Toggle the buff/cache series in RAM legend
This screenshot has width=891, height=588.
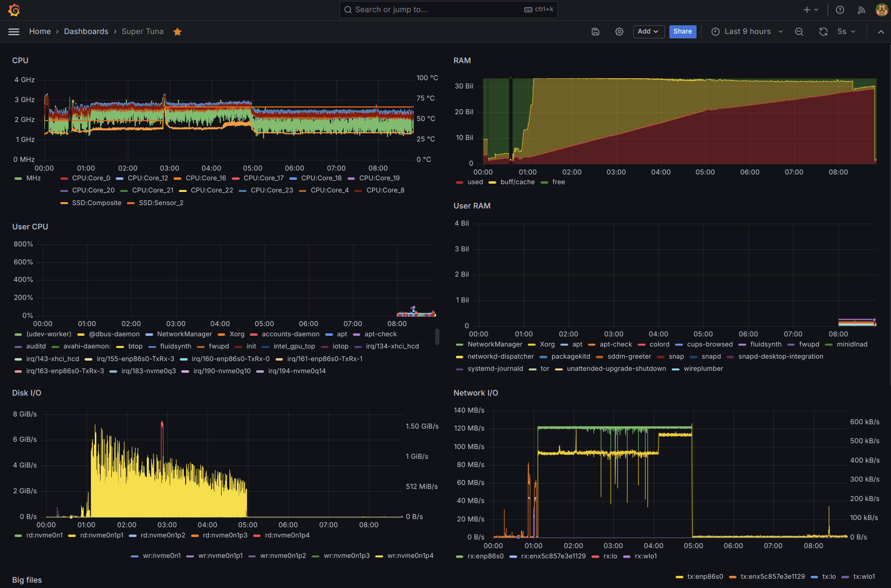(517, 182)
